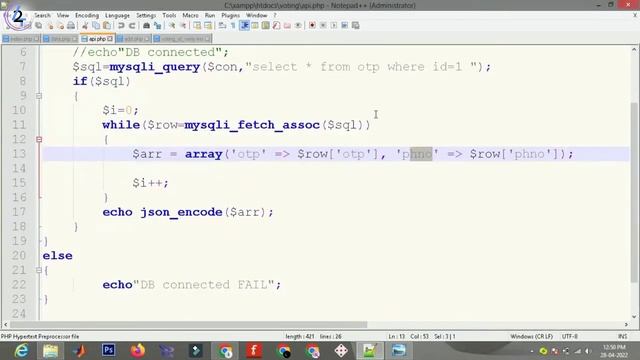Open Folder as Workspace icon
Image resolution: width=640 pixels, height=360 pixels.
coord(287,26)
